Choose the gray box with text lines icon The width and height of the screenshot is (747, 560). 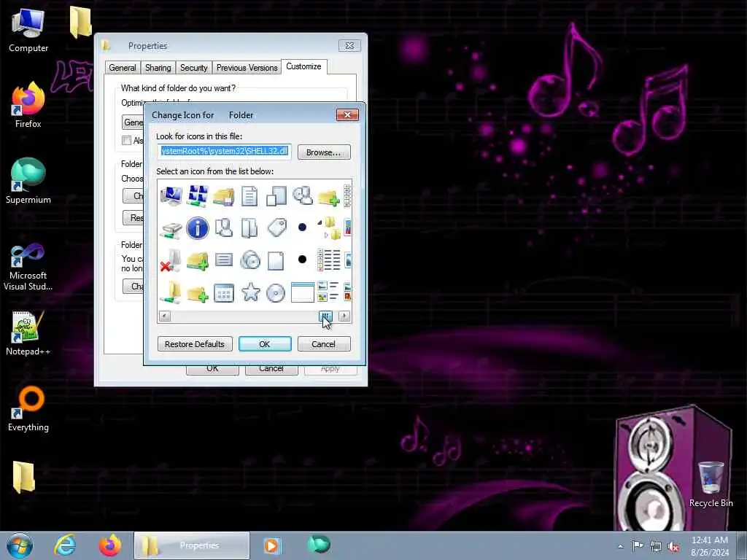(223, 260)
